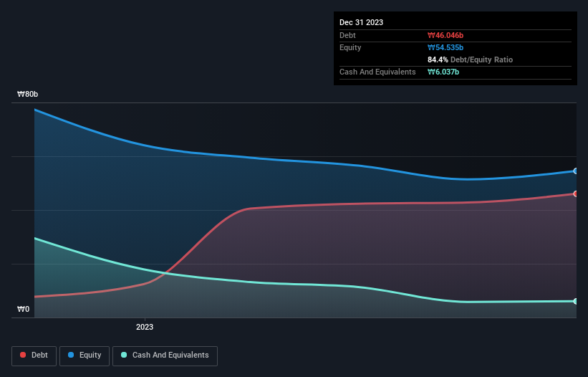Image resolution: width=588 pixels, height=377 pixels.
Task: Select the Debt end-point marker on chart
Action: point(576,194)
